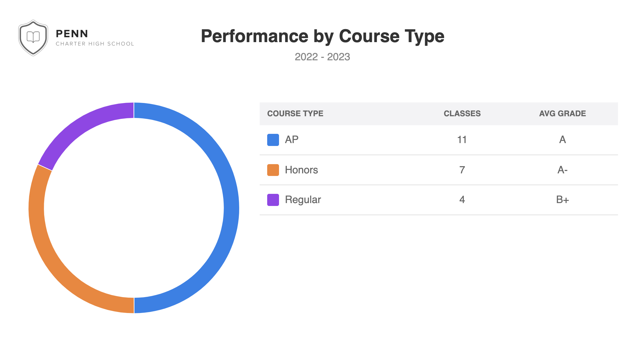This screenshot has height=360, width=644.
Task: Select the Performance by Course Type title
Action: point(322,36)
